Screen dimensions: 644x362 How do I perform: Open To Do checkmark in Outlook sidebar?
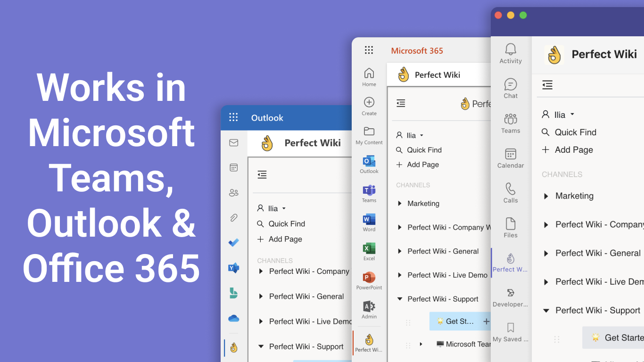coord(234,243)
